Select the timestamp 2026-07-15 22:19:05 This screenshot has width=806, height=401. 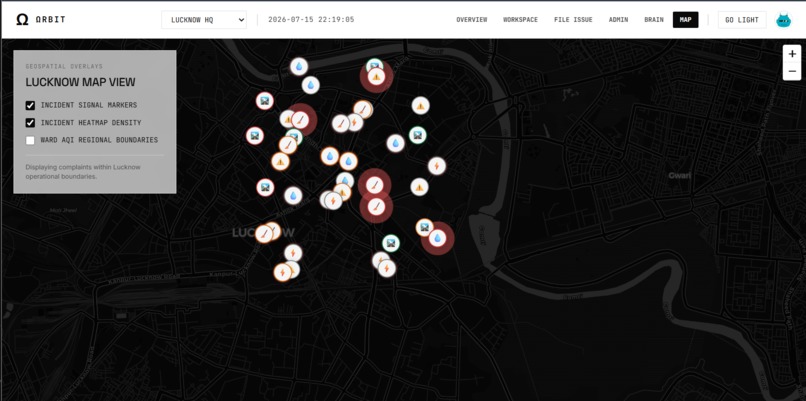click(x=311, y=20)
